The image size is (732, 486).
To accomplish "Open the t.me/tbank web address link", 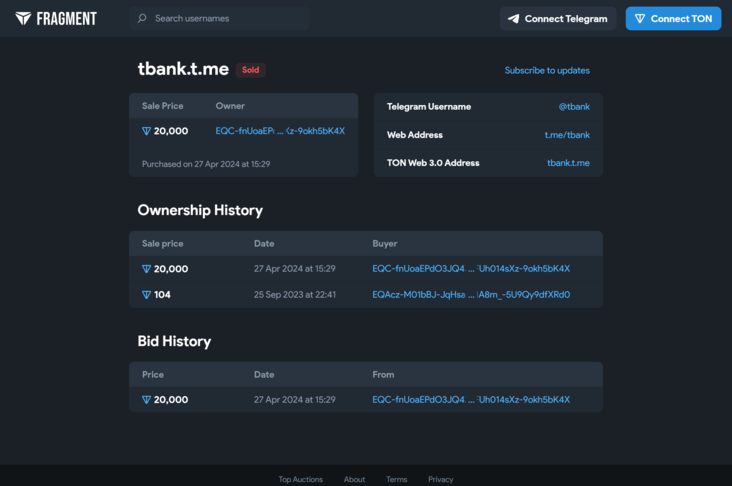I will [566, 135].
